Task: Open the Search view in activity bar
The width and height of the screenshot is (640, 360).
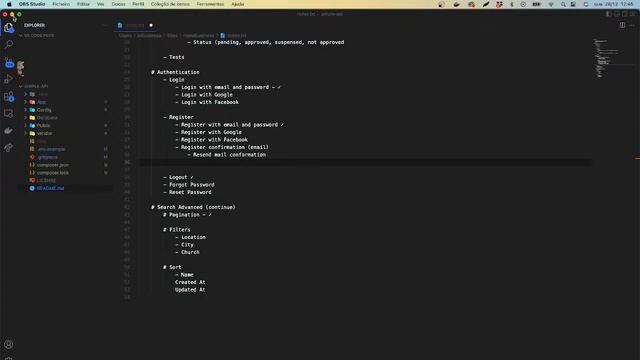Action: [9, 44]
